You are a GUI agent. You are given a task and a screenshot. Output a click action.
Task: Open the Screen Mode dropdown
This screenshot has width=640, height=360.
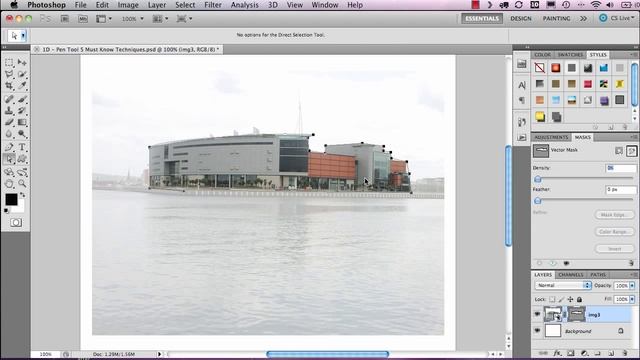[x=184, y=19]
